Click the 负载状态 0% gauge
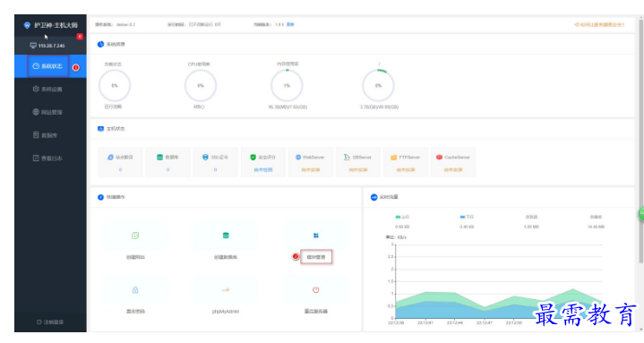 [115, 85]
